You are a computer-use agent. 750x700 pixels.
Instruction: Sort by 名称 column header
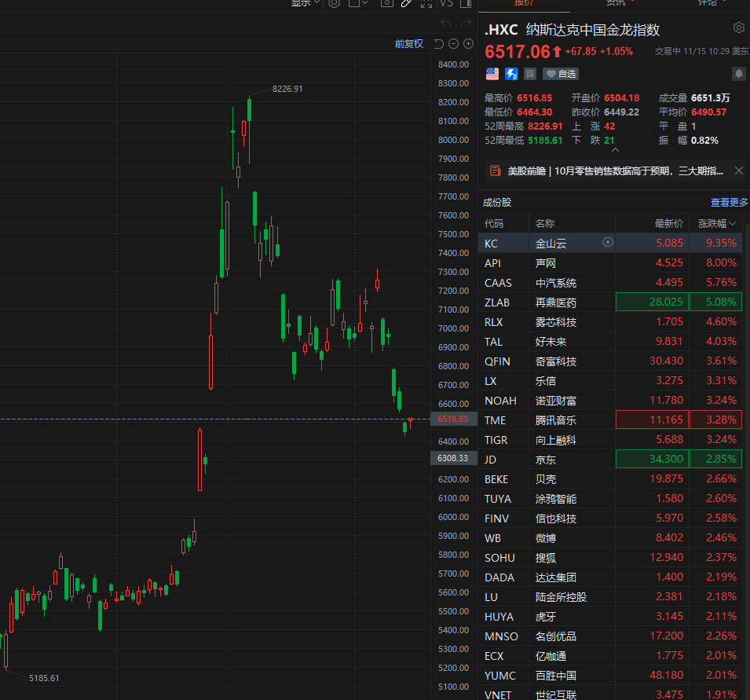tap(545, 223)
